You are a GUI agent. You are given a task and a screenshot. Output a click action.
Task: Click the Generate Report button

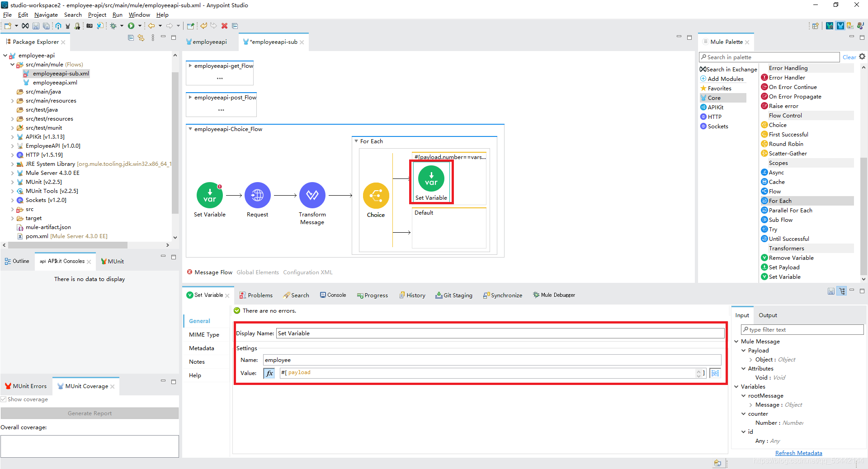coord(90,413)
